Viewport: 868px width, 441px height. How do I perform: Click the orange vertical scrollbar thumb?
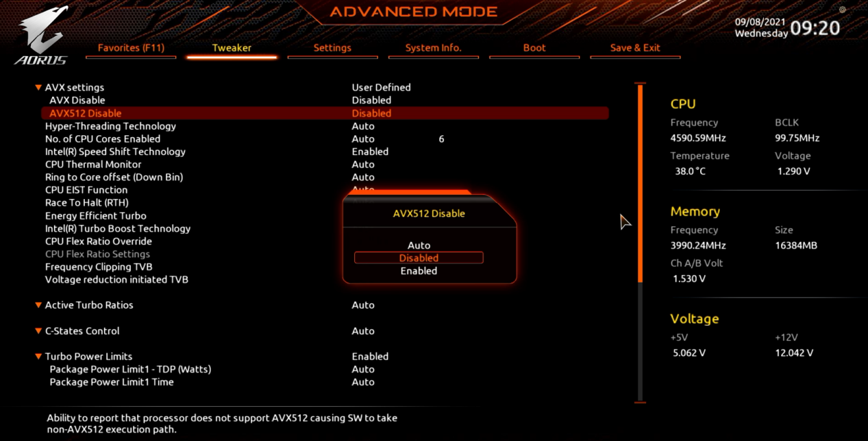point(641,183)
